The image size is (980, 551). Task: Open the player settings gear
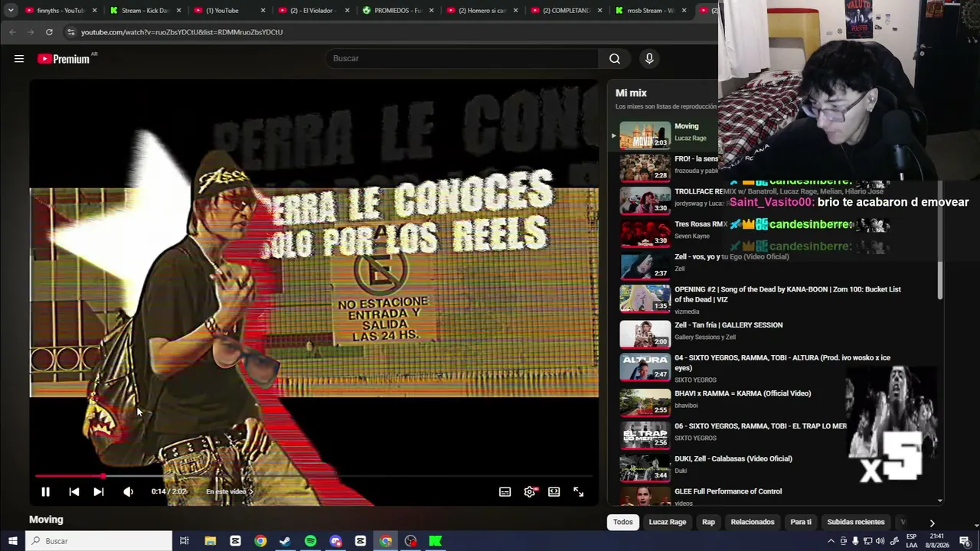pyautogui.click(x=530, y=492)
